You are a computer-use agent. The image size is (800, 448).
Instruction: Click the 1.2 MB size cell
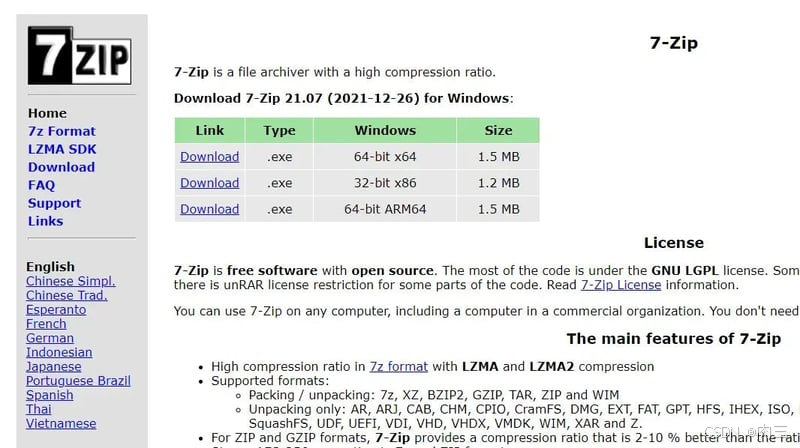point(498,183)
